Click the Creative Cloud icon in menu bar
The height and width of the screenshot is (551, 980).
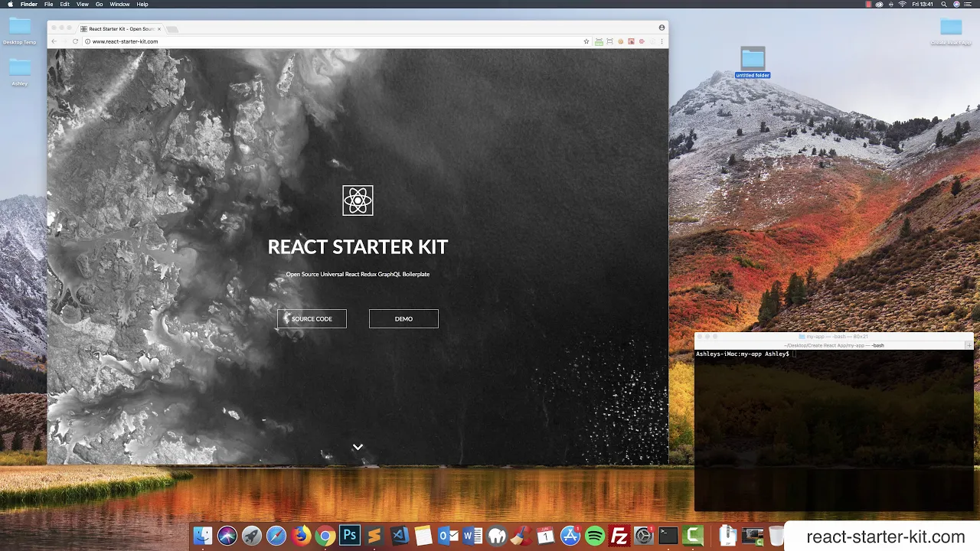pos(879,5)
